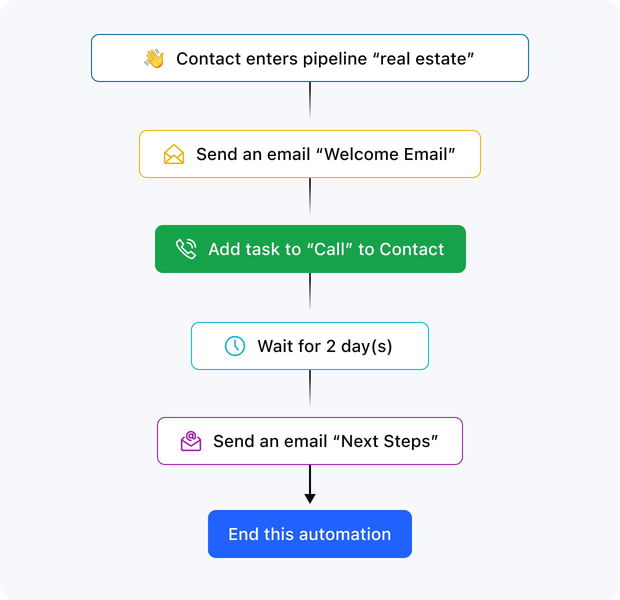The width and height of the screenshot is (620, 600).
Task: Click the 'End this automation' button
Action: tap(310, 534)
